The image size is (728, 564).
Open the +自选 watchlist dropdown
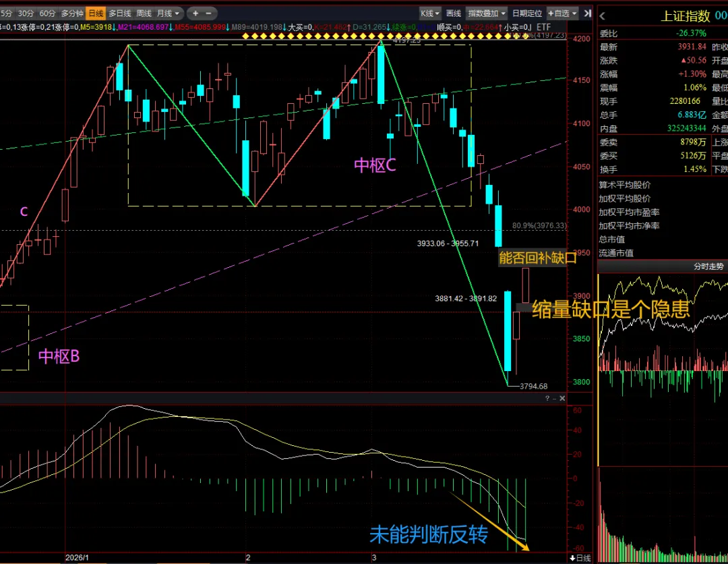click(x=562, y=13)
